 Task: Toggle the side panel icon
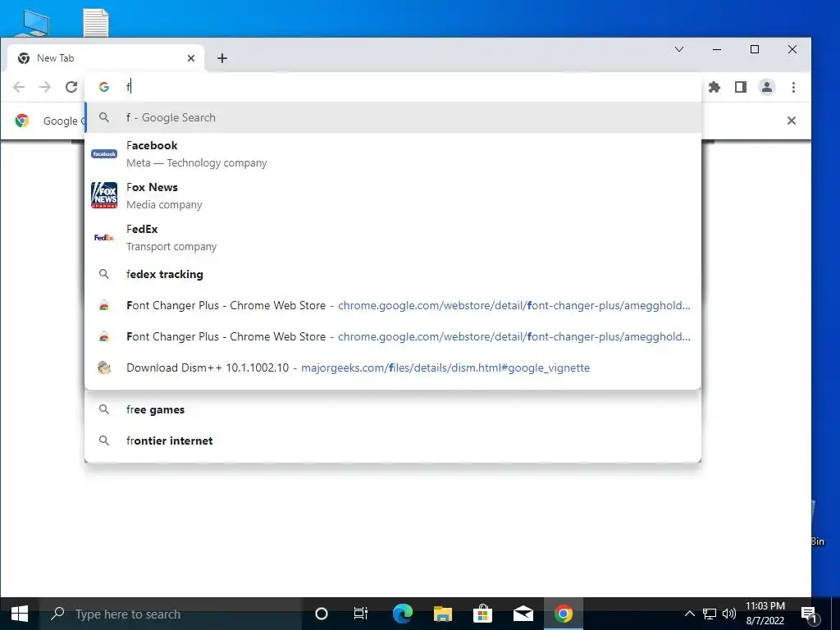(741, 87)
